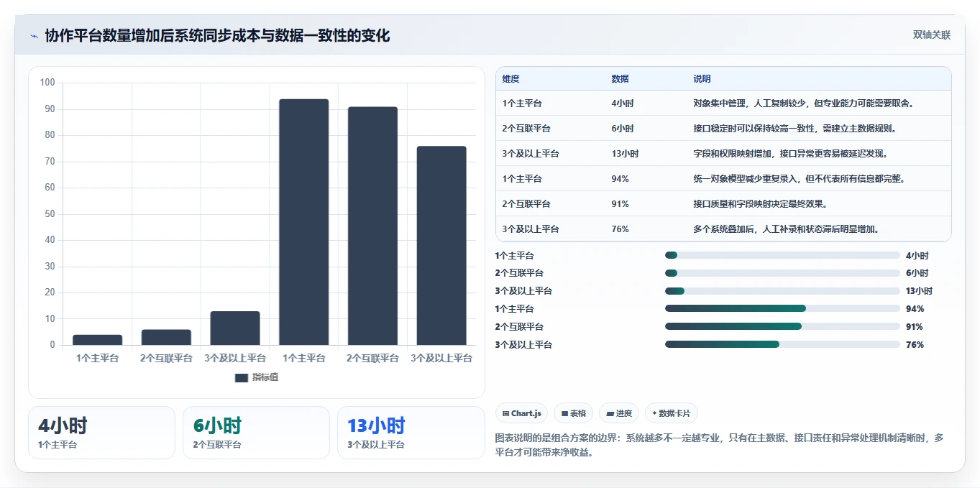Click the 4小时 table cell
Viewport: 980px width, 488px height.
(x=623, y=103)
